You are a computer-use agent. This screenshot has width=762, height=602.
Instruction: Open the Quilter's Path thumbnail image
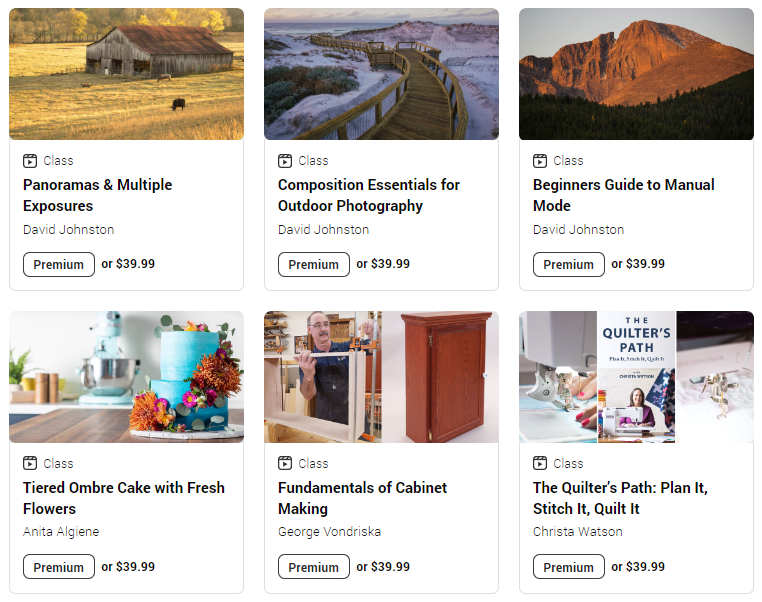pyautogui.click(x=636, y=377)
